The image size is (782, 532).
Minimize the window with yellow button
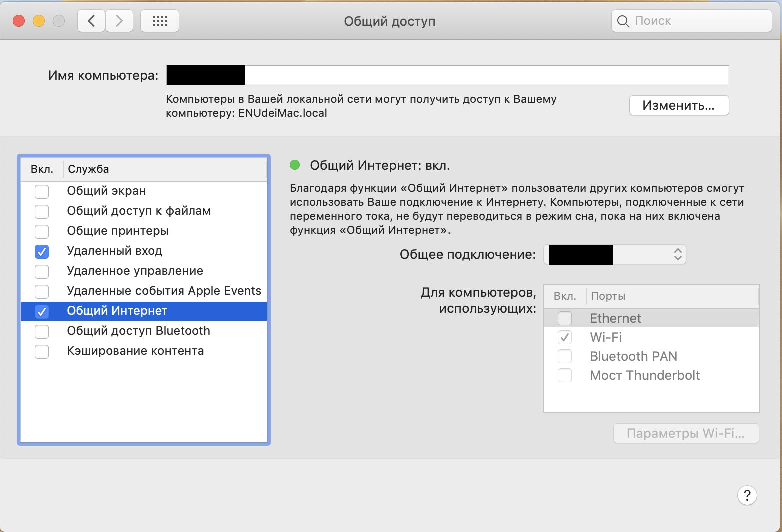(39, 21)
